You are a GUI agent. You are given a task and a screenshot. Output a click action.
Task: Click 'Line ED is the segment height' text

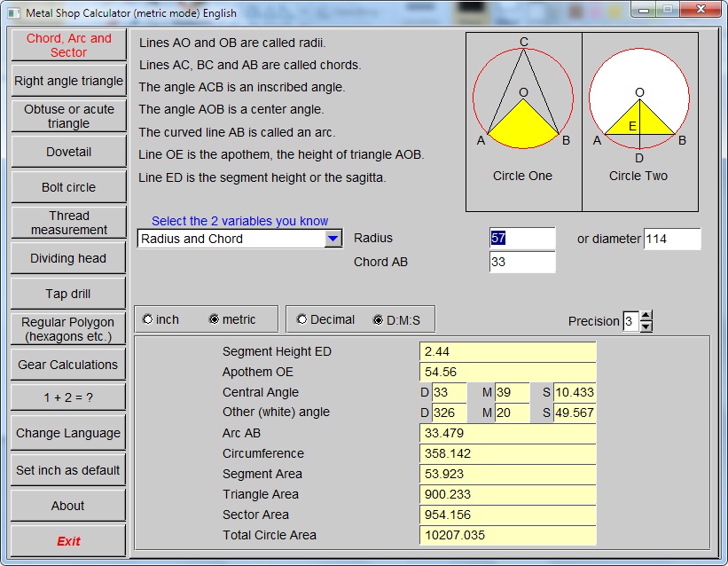point(262,177)
